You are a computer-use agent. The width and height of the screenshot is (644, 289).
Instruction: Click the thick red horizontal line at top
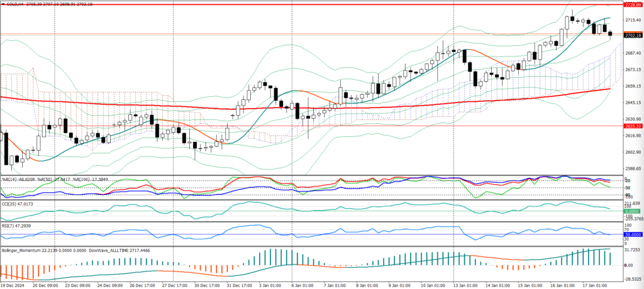pyautogui.click(x=314, y=3)
